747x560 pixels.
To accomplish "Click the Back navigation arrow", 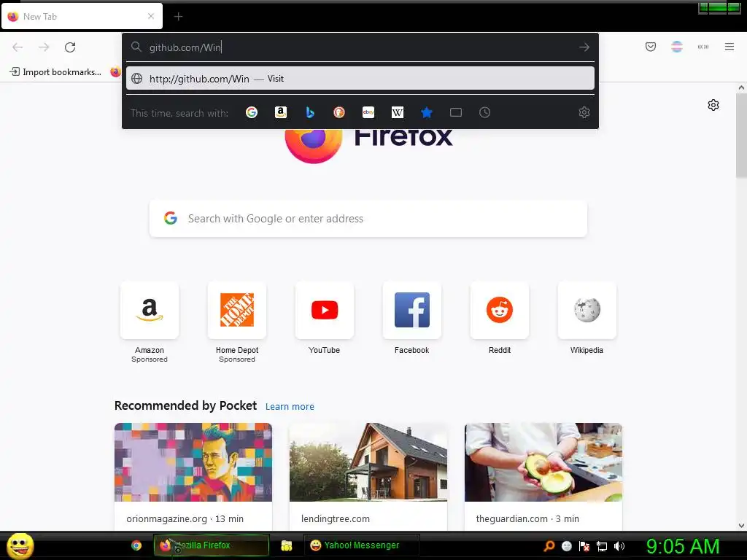I will (x=18, y=47).
